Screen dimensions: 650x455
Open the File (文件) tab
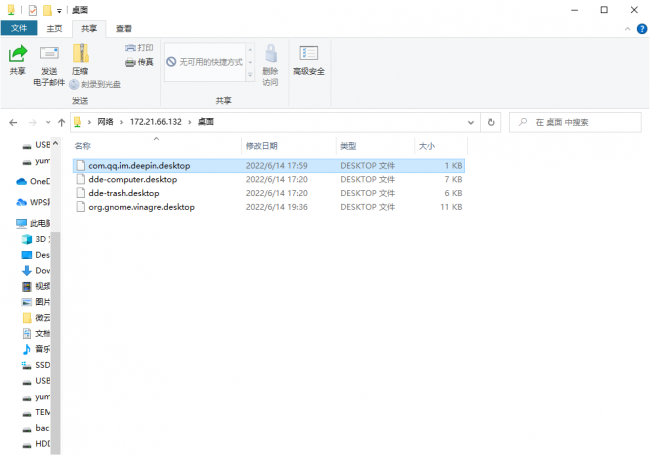(x=19, y=28)
